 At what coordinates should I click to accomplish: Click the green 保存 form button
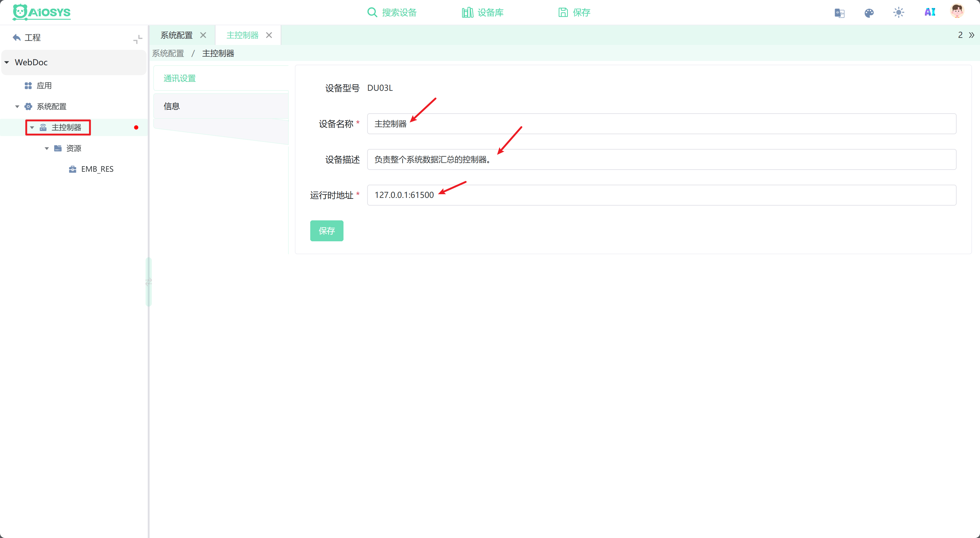pyautogui.click(x=327, y=231)
